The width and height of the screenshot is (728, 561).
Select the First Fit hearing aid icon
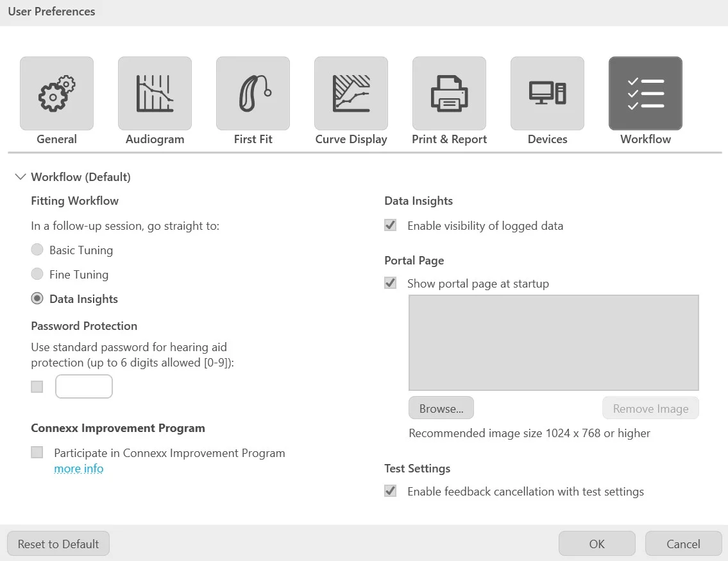coord(253,94)
